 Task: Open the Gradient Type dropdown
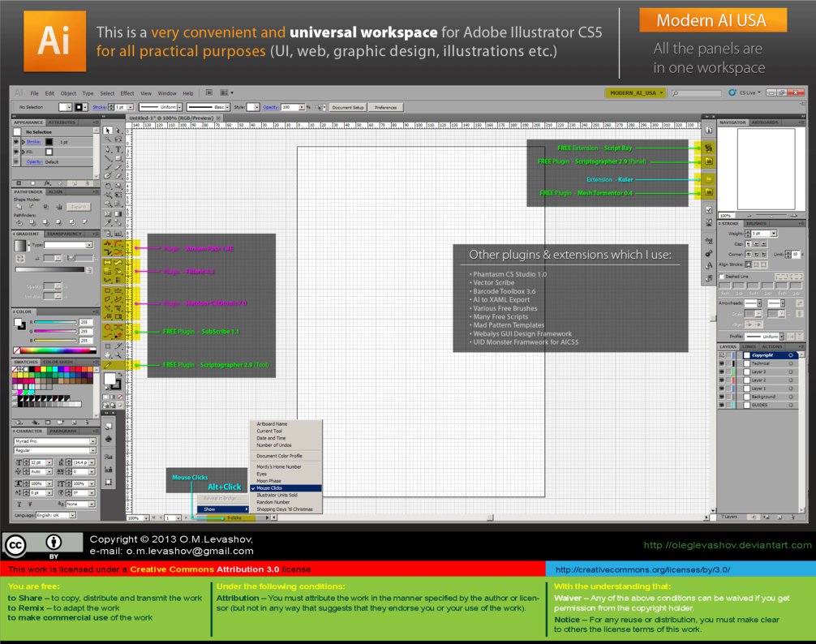point(69,244)
